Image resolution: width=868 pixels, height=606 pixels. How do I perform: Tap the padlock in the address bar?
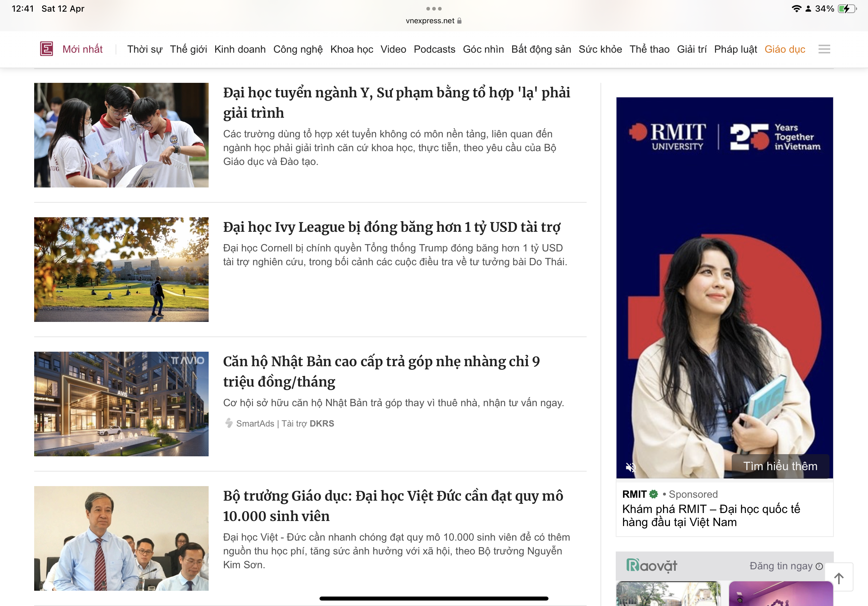click(x=460, y=21)
